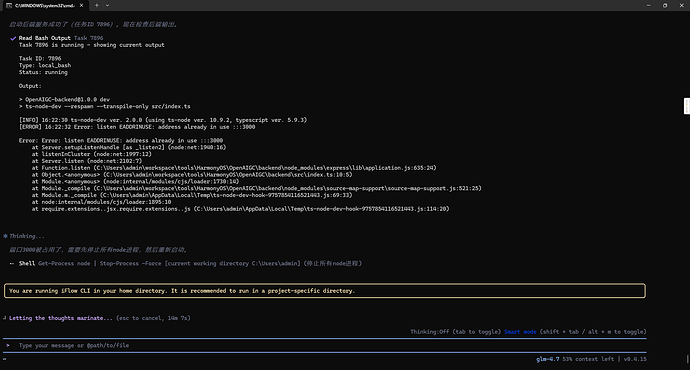Click the 'Type: local_bash' line
Image resolution: width=690 pixels, height=370 pixels.
45,66
